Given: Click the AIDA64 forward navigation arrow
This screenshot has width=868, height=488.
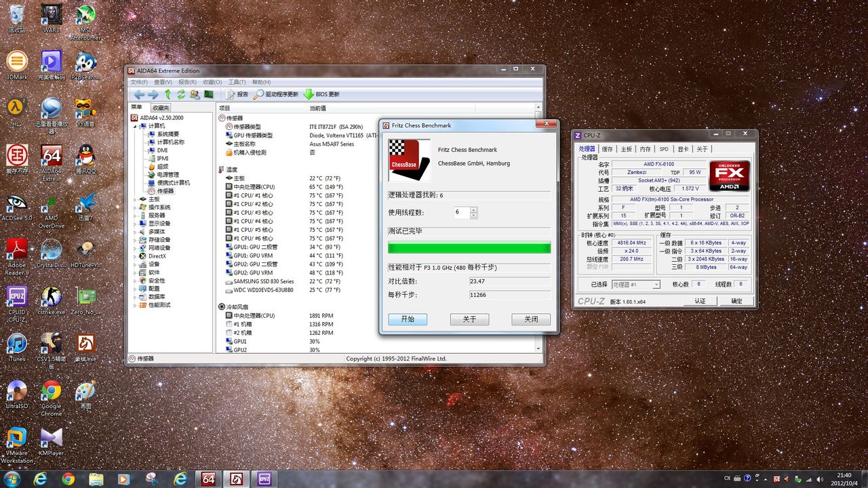Looking at the screenshot, I should click(x=153, y=94).
